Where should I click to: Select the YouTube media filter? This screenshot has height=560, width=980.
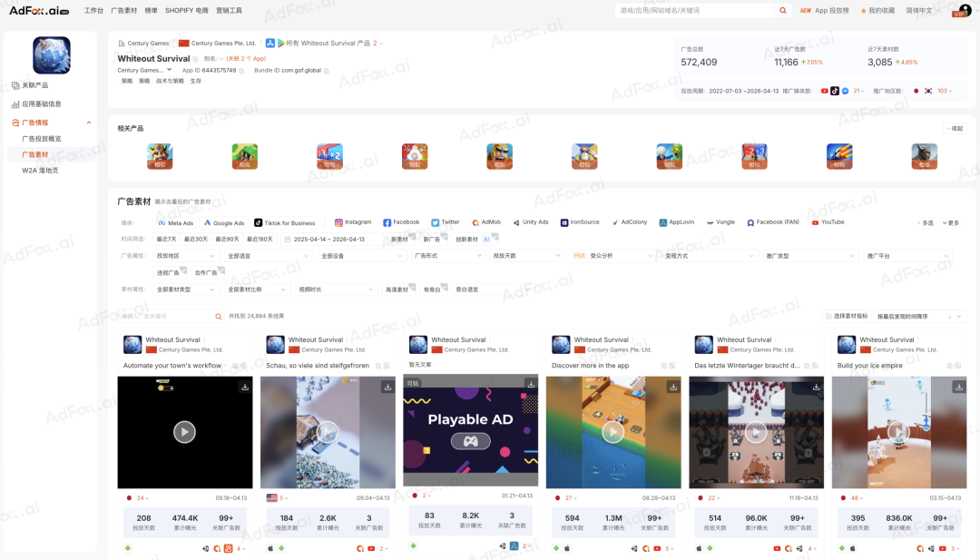coord(828,222)
